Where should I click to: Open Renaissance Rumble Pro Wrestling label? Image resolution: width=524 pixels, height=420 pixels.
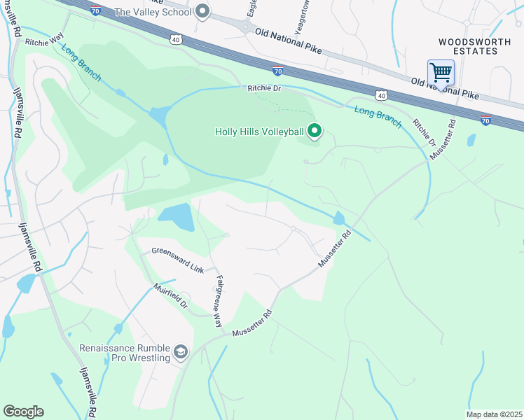tap(125, 353)
